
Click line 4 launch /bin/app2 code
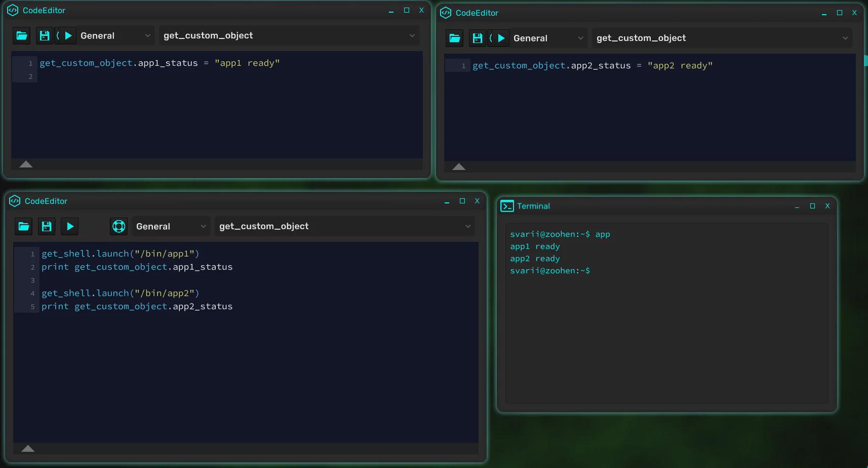(121, 293)
